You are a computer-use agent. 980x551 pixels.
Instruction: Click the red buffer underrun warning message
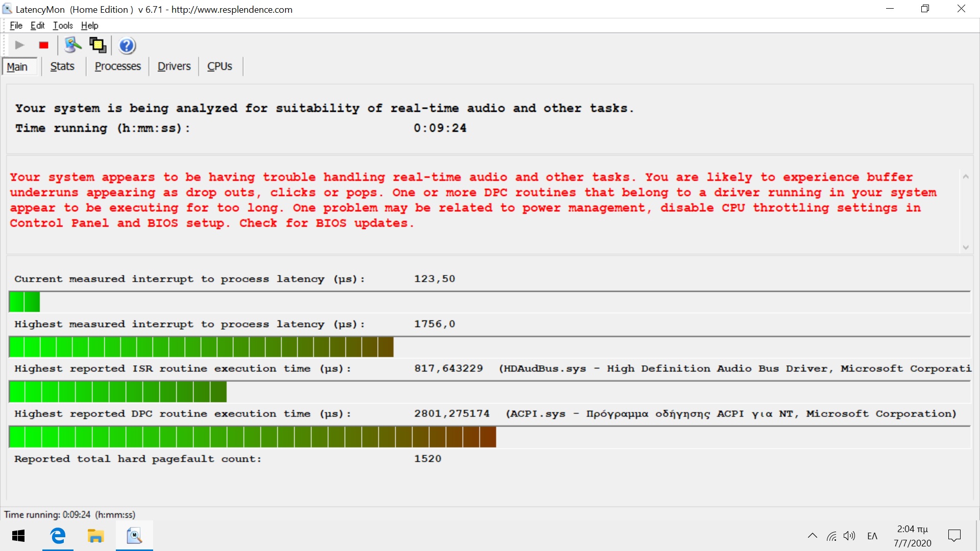click(x=473, y=200)
